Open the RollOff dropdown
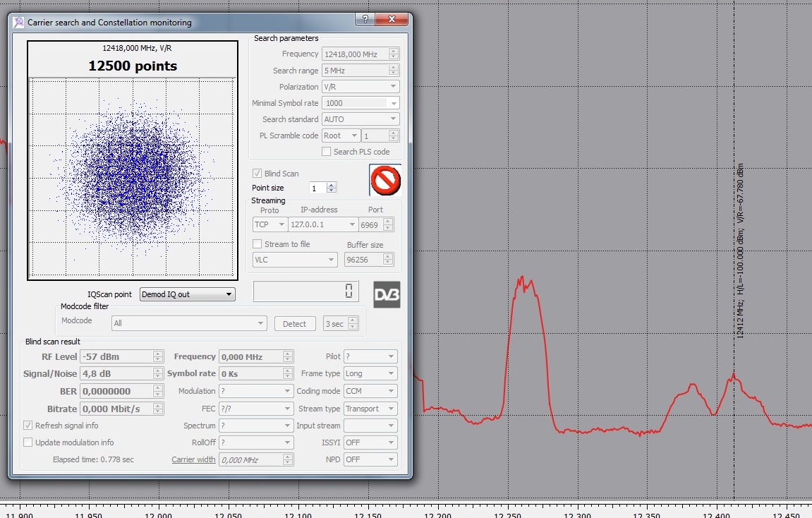The height and width of the screenshot is (518, 812). [x=256, y=442]
